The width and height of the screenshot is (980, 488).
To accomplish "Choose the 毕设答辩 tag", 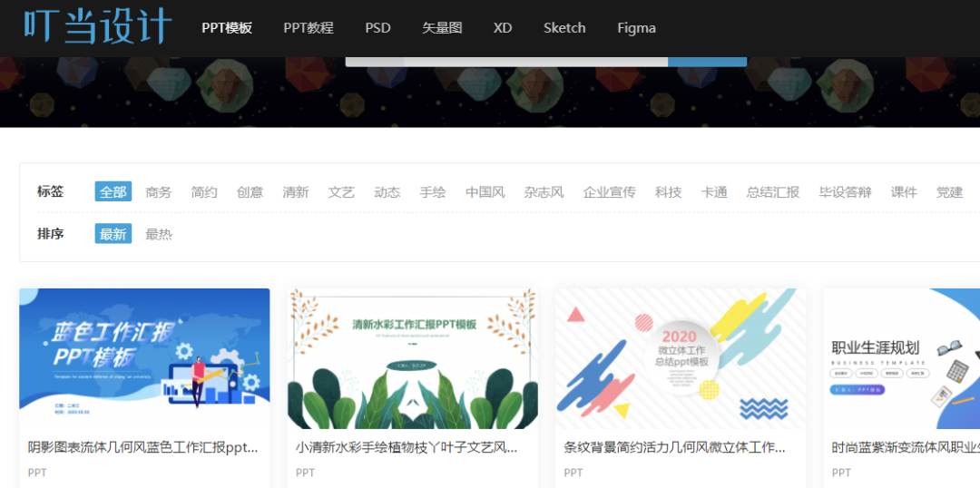I will coord(845,191).
